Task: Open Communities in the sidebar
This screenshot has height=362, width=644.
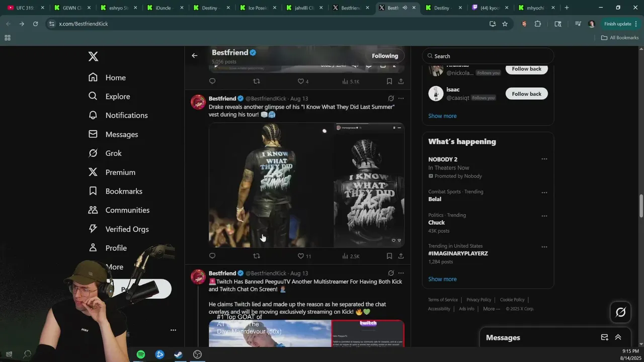Action: pyautogui.click(x=119, y=210)
